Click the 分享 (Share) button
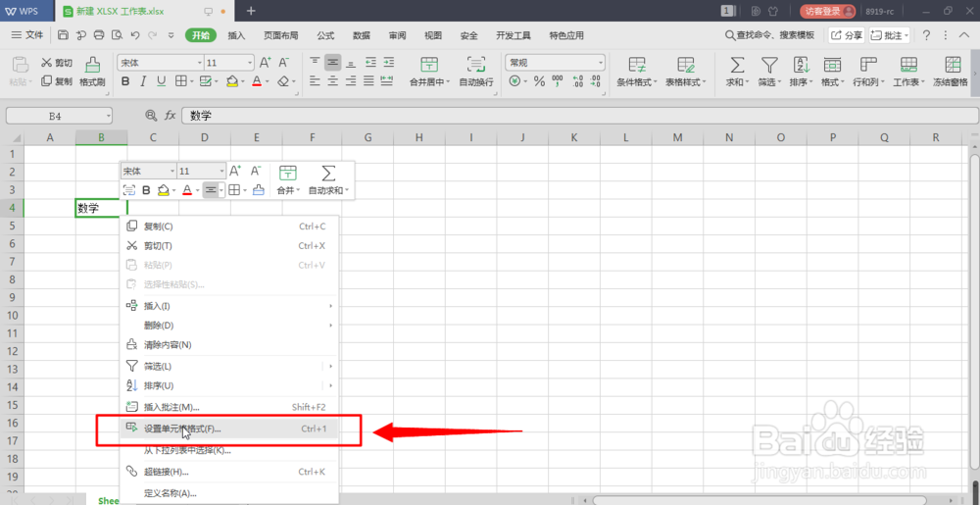 pyautogui.click(x=847, y=35)
